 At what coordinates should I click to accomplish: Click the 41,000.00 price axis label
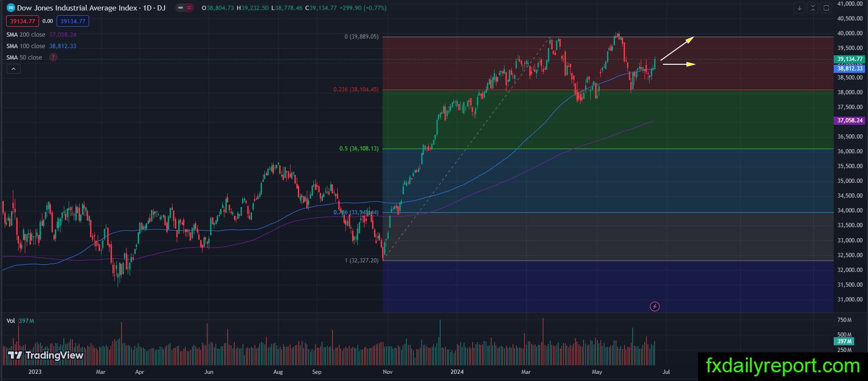tap(850, 4)
